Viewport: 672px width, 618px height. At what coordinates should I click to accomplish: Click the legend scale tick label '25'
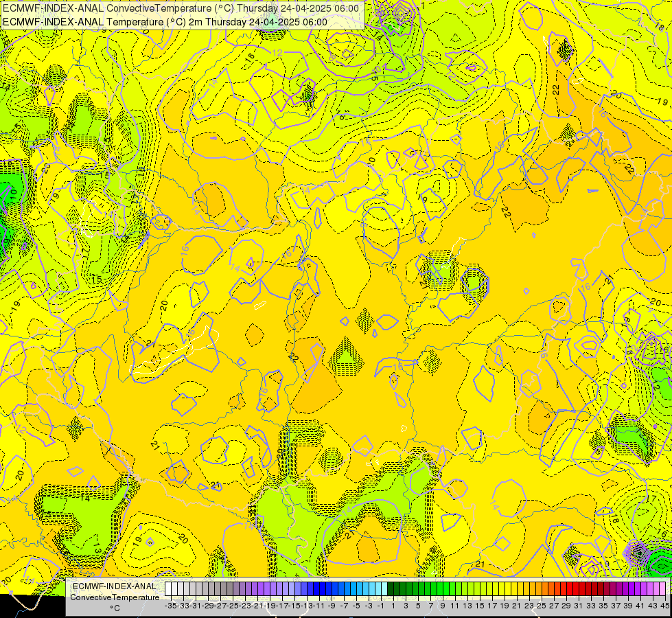coord(542,606)
